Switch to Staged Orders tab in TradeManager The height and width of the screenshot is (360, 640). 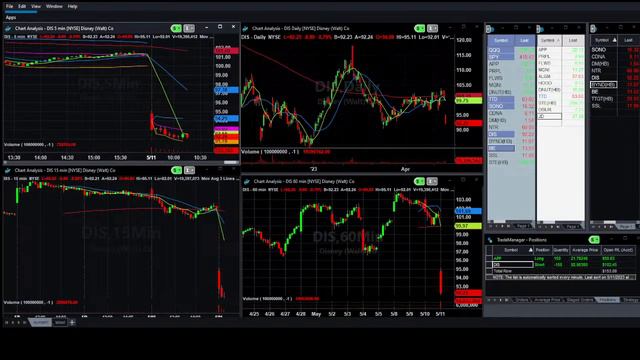[580, 300]
